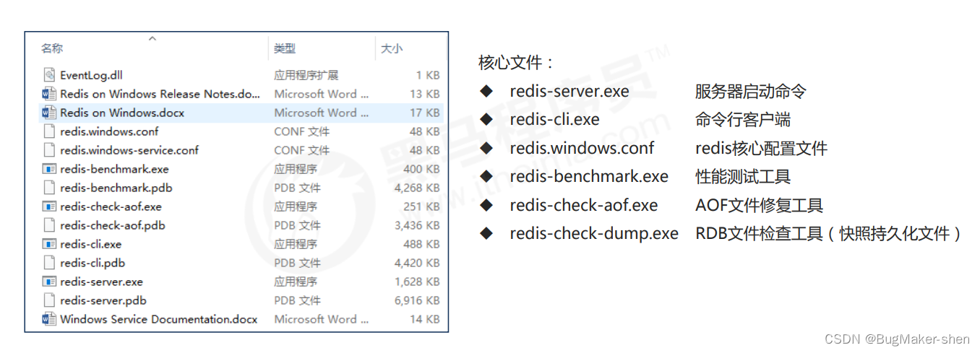Click the application icon of redis-server.exe
This screenshot has width=980, height=353.
(49, 282)
